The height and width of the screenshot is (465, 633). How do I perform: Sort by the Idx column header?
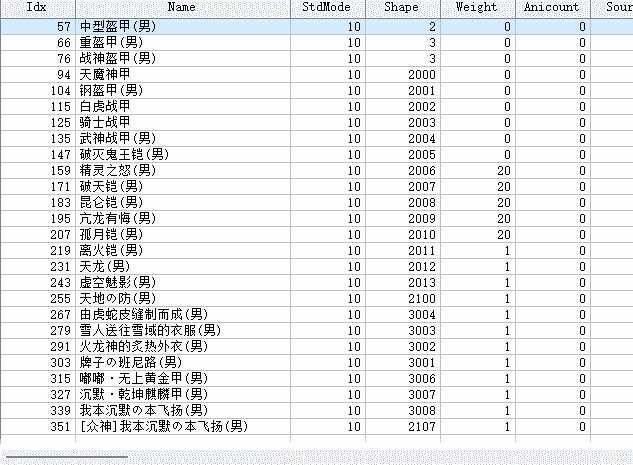click(38, 8)
